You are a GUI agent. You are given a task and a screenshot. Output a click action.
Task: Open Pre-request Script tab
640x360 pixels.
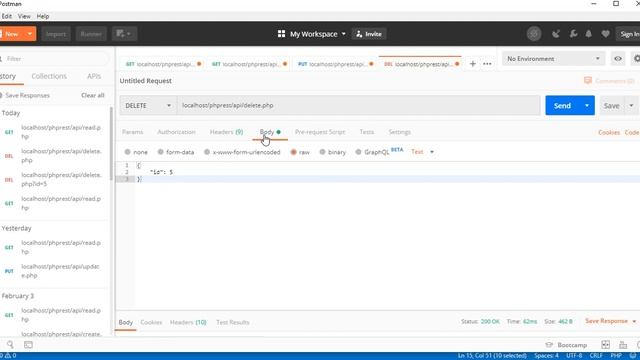pyautogui.click(x=320, y=132)
